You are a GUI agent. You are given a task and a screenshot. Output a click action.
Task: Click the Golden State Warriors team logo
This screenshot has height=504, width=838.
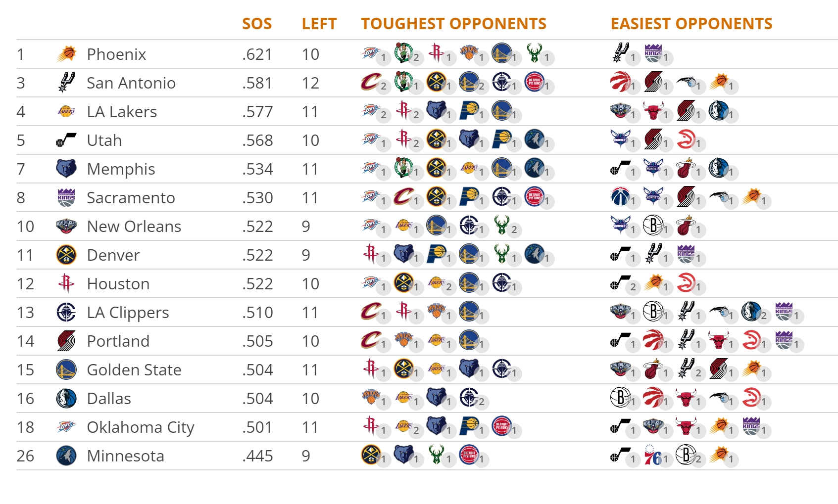point(66,369)
